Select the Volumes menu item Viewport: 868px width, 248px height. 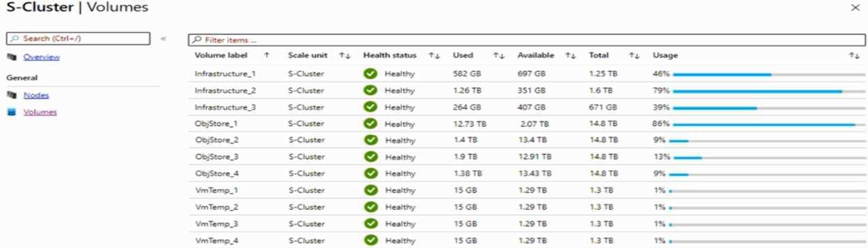click(x=40, y=112)
